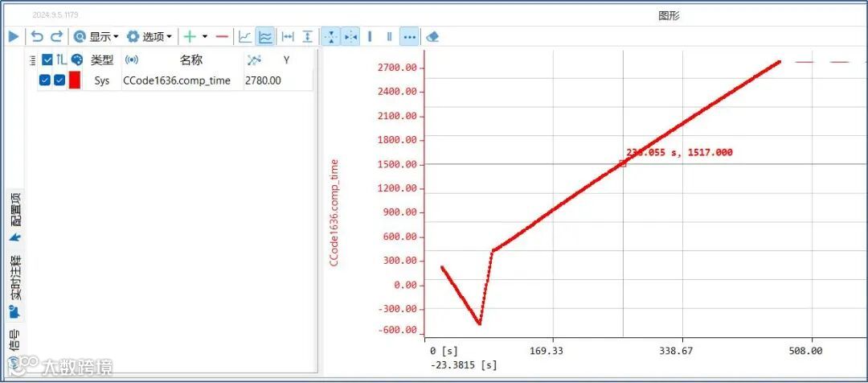Toggle the three-dots sample points button
Image resolution: width=868 pixels, height=383 pixels.
[409, 36]
